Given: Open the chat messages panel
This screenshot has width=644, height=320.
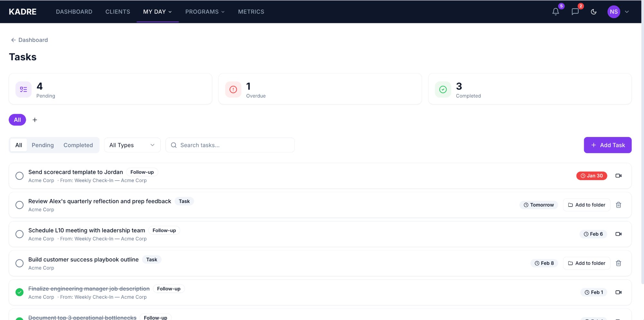Looking at the screenshot, I should pyautogui.click(x=575, y=12).
